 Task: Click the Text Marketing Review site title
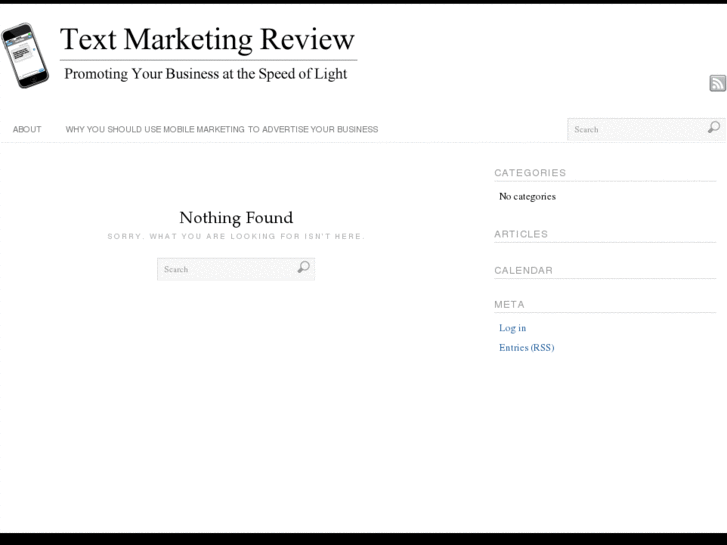click(207, 39)
